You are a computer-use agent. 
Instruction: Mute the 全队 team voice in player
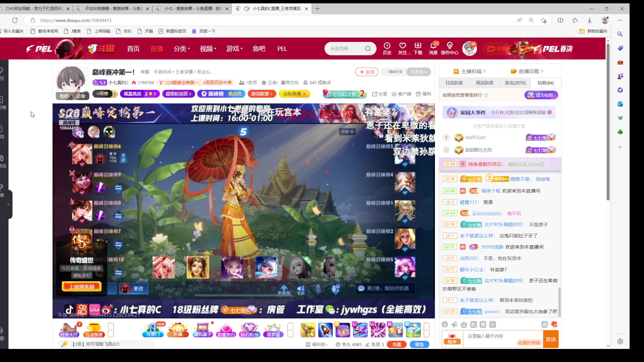pos(301,289)
